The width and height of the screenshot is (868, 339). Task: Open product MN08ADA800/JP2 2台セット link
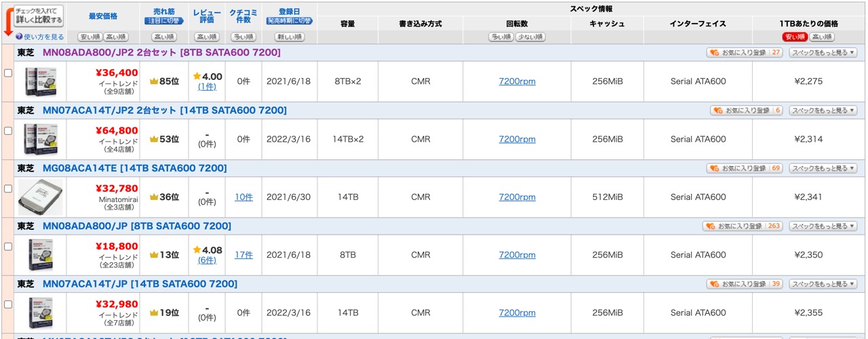coord(161,52)
